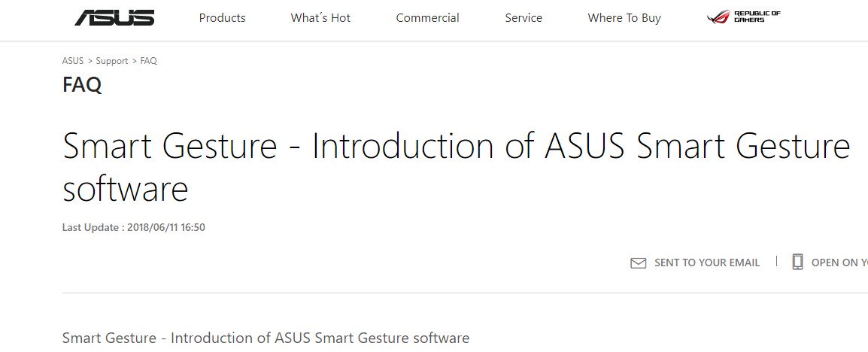Click the mobile phone icon
The image size is (868, 352).
click(x=797, y=262)
